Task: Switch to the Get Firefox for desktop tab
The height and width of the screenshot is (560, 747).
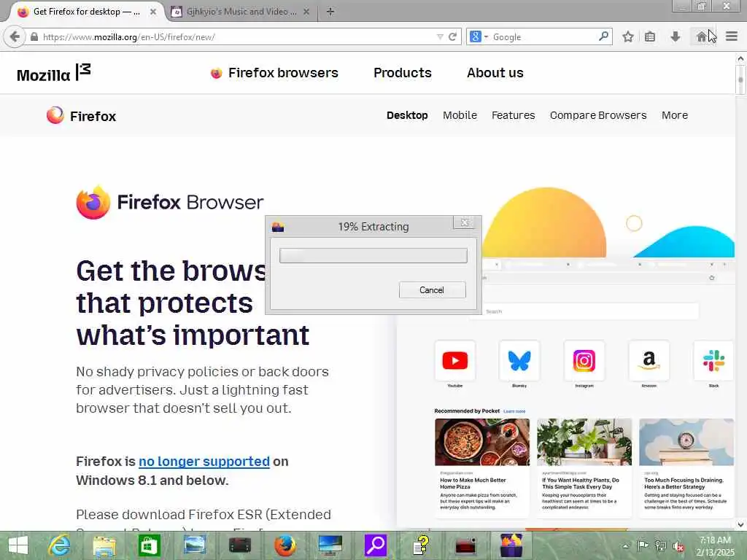Action: tap(86, 12)
